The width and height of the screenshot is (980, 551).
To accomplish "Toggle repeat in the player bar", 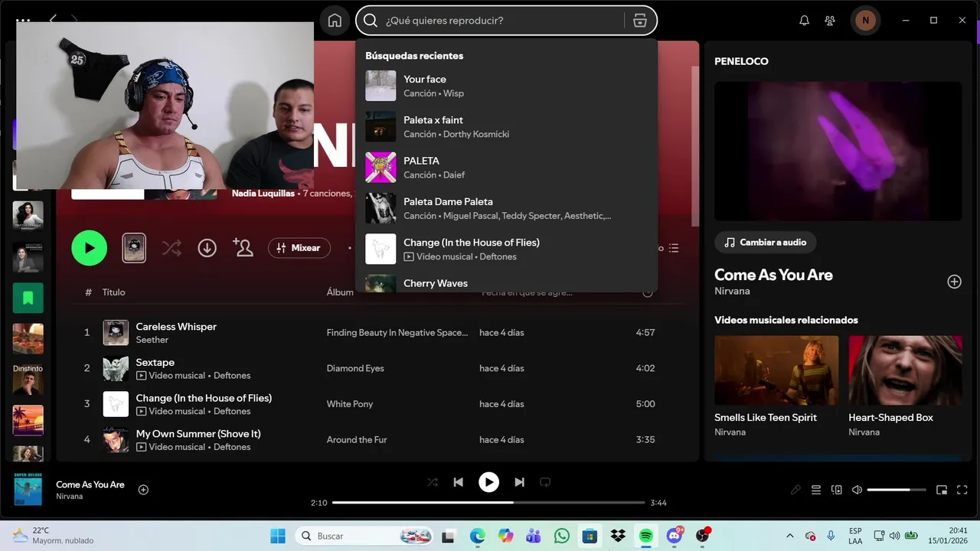I will pyautogui.click(x=545, y=482).
